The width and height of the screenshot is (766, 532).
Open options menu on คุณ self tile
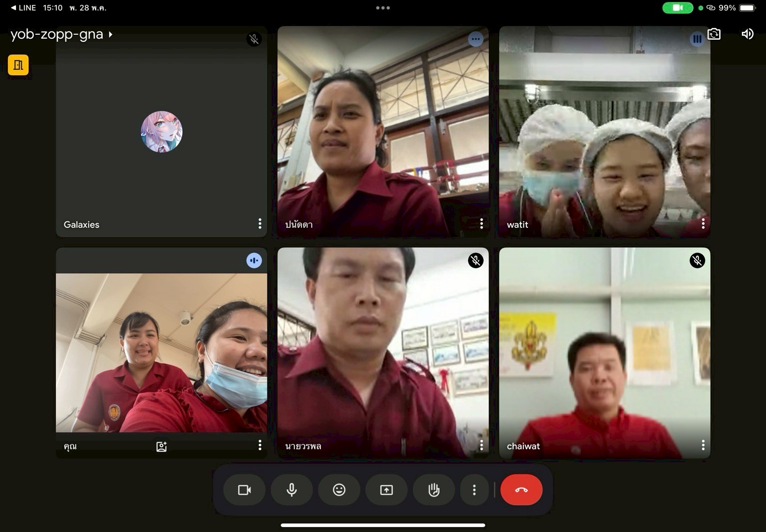tap(260, 445)
